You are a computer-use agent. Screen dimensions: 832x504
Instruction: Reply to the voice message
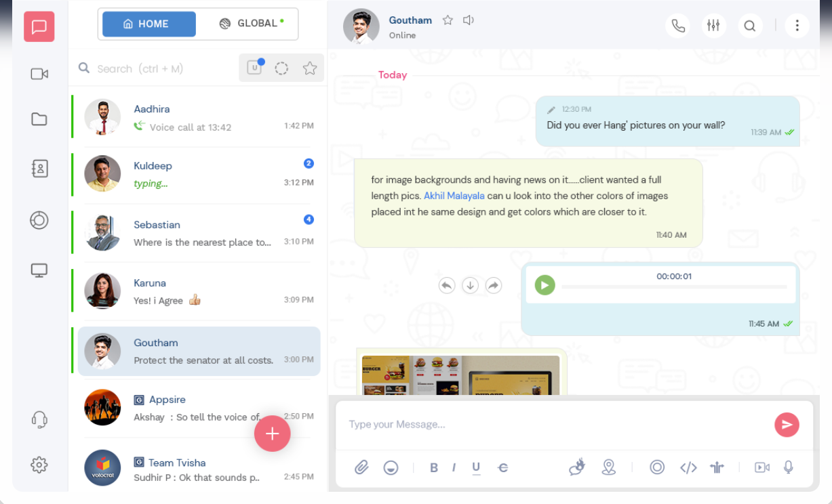pos(446,286)
